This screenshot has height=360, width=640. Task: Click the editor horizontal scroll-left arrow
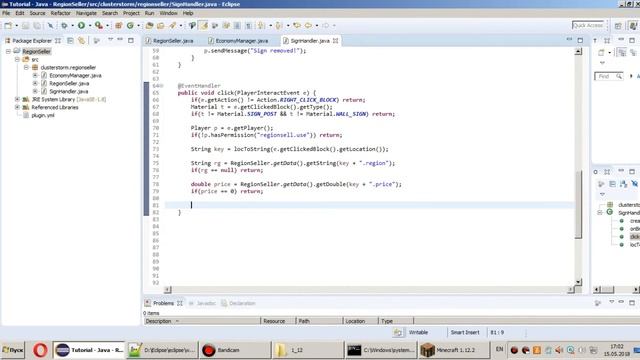tap(167, 289)
